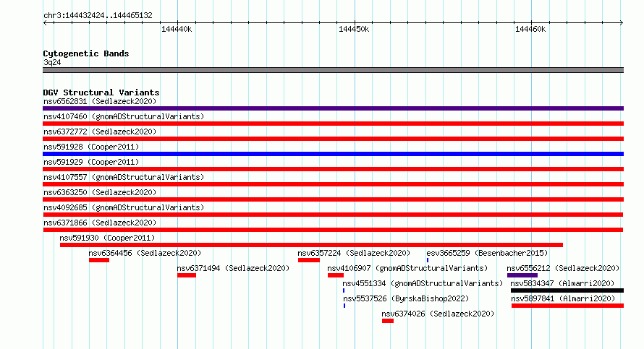Click the right arrowhead of the ruler
Image resolution: width=644 pixels, height=349 pixels.
click(x=622, y=22)
